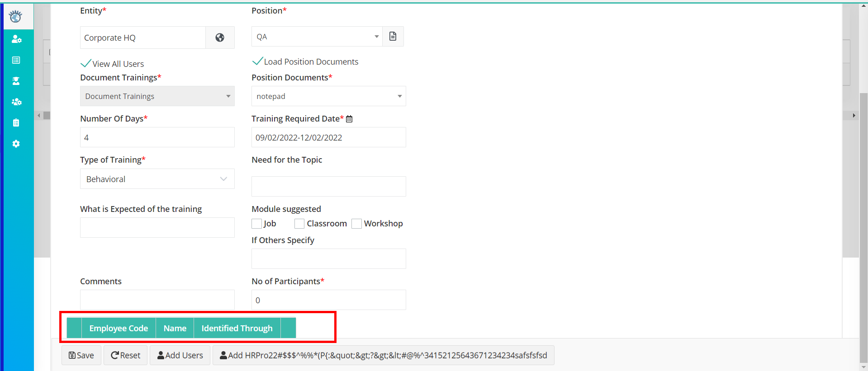This screenshot has width=868, height=371.
Task: Expand the Document Trainings dropdown
Action: tap(157, 96)
